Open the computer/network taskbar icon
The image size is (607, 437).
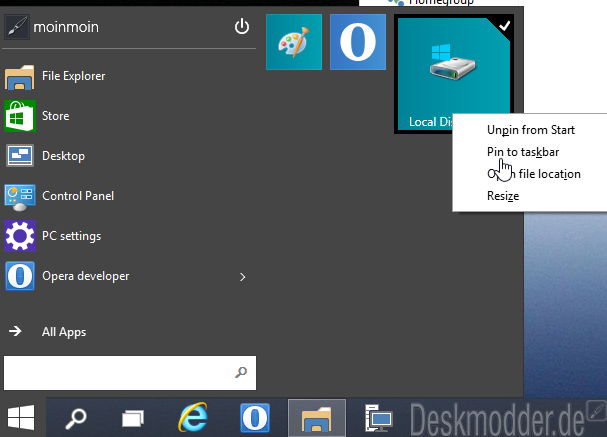point(379,418)
